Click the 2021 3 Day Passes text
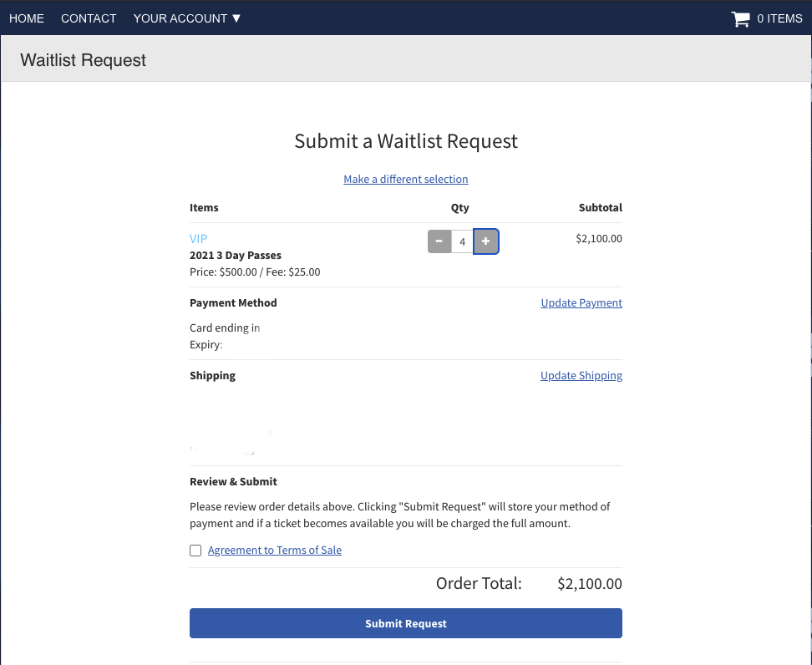Screen dimensions: 812x665 point(236,255)
